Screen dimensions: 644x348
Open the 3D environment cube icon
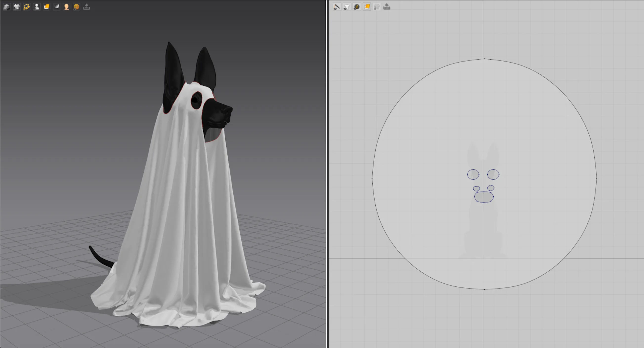6,7
